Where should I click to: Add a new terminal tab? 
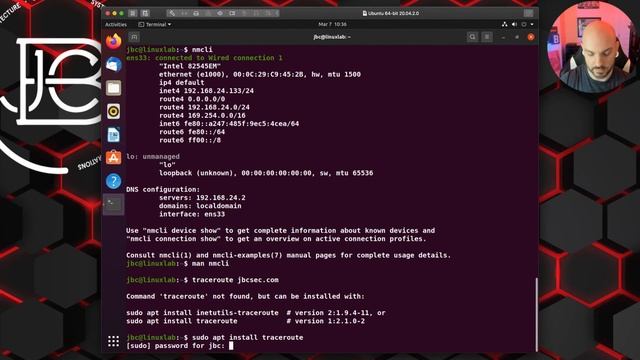(134, 37)
